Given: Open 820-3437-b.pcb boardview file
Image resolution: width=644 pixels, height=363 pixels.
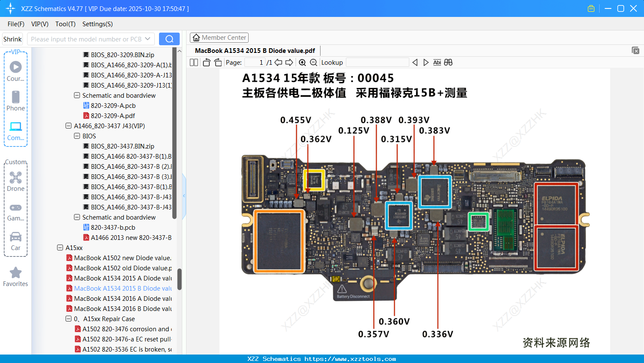Looking at the screenshot, I should (x=110, y=228).
